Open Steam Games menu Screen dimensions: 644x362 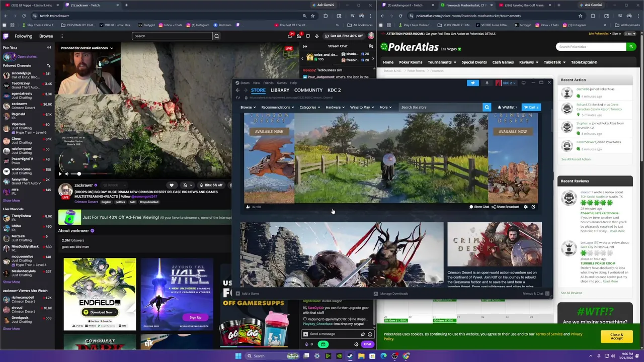282,83
